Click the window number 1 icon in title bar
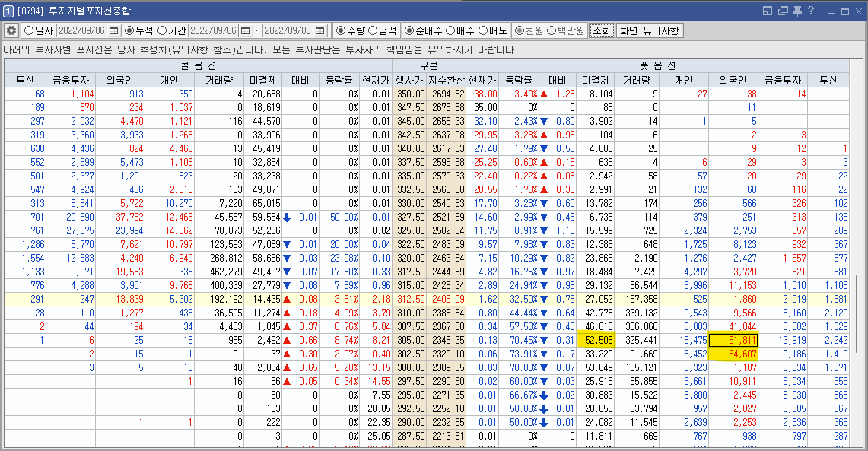Viewport: 868px width, 451px height. pyautogui.click(x=8, y=11)
